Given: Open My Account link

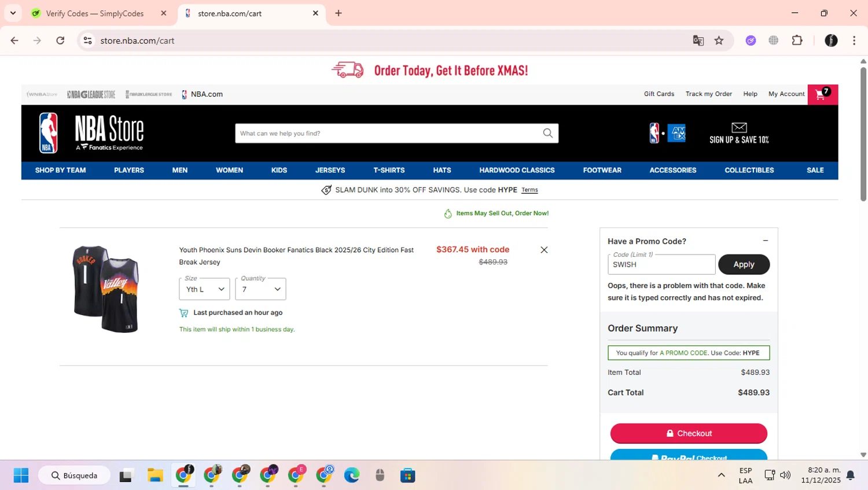Looking at the screenshot, I should point(786,94).
